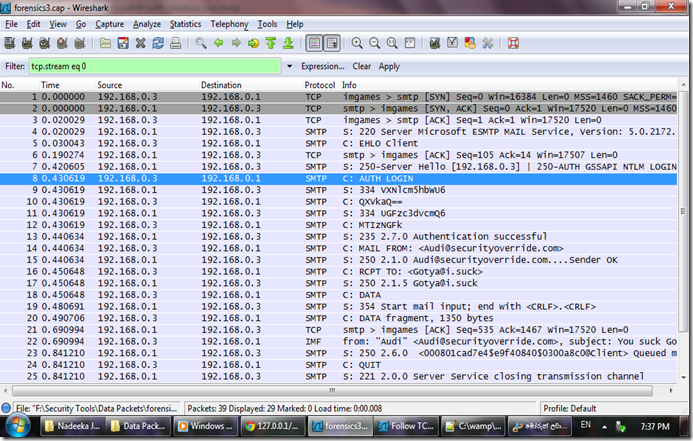Click Profile: Default in status bar
693x441 pixels.
(570, 408)
